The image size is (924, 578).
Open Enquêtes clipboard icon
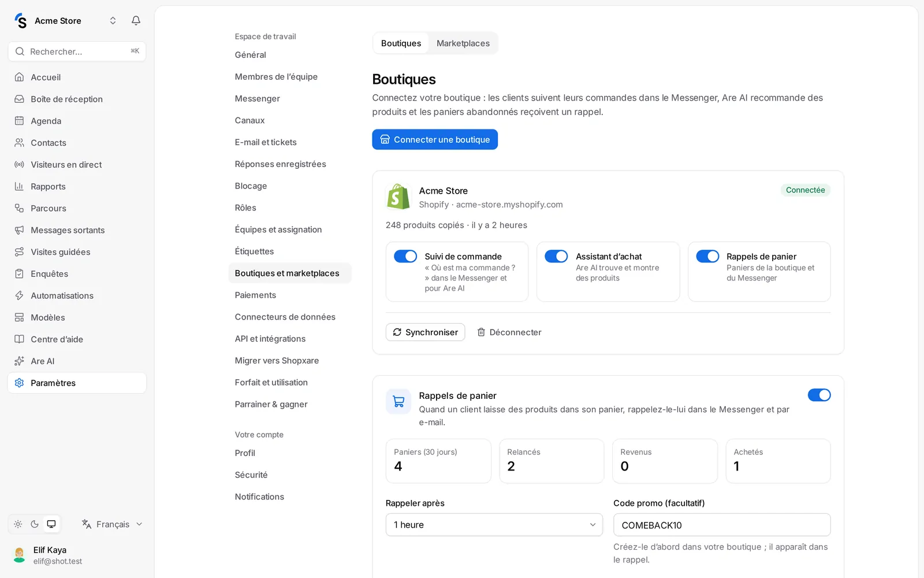19,274
